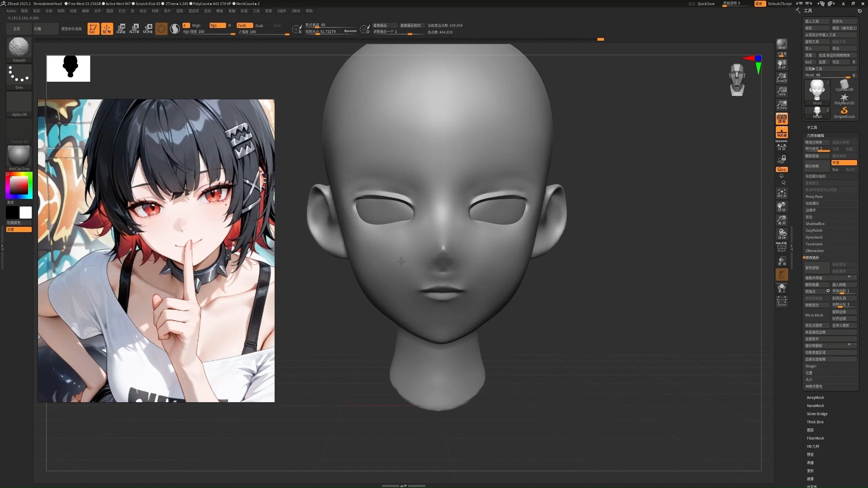Viewport: 868px width, 488px height.
Task: Toggle the 透明 transparency icon
Action: tap(782, 261)
